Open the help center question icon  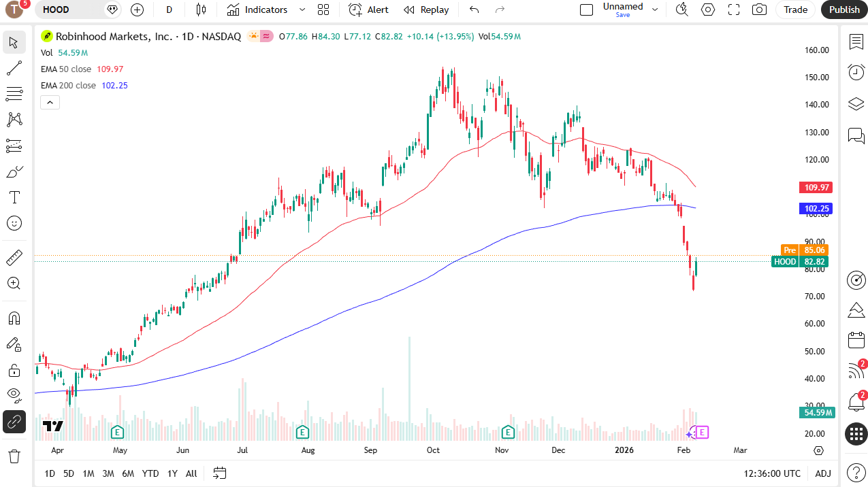pyautogui.click(x=856, y=472)
